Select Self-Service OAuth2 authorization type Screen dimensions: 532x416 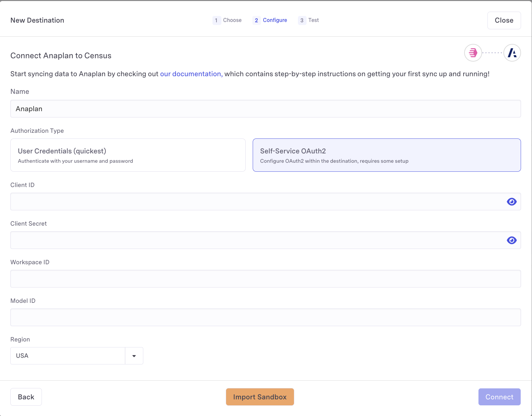tap(386, 155)
